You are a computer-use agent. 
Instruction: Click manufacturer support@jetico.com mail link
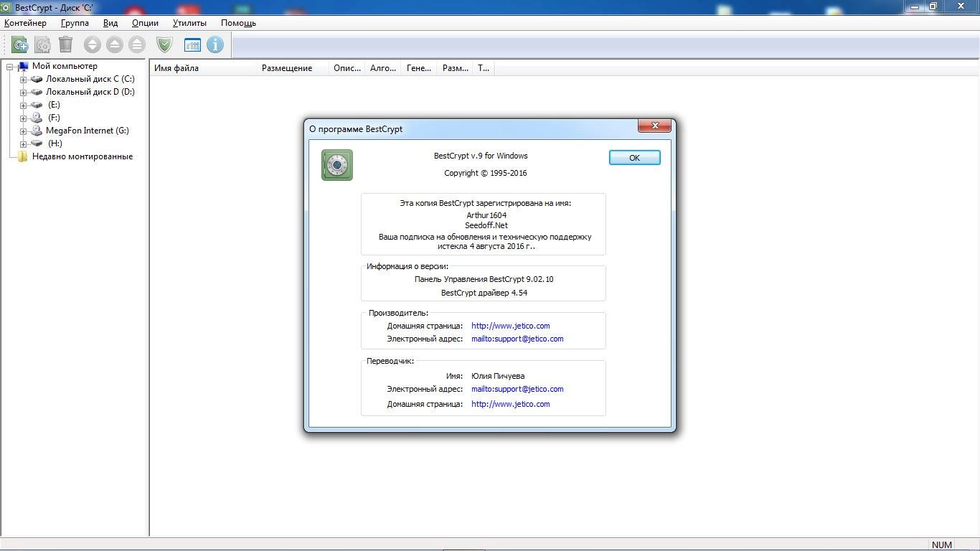point(517,339)
